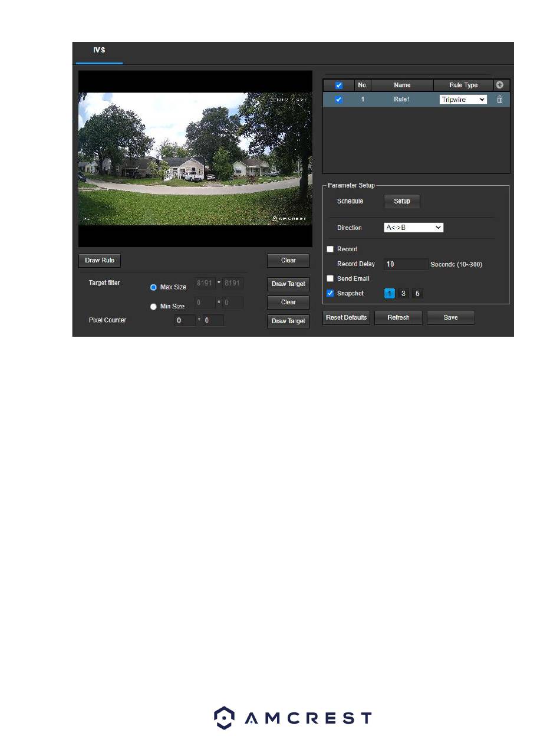Toggle the select-all rules header checkbox

click(x=338, y=86)
